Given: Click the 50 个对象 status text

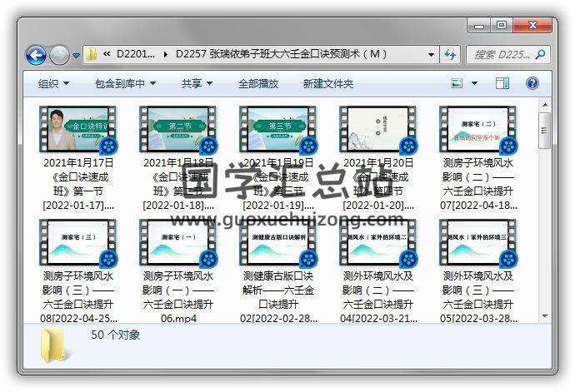Looking at the screenshot, I should 116,335.
